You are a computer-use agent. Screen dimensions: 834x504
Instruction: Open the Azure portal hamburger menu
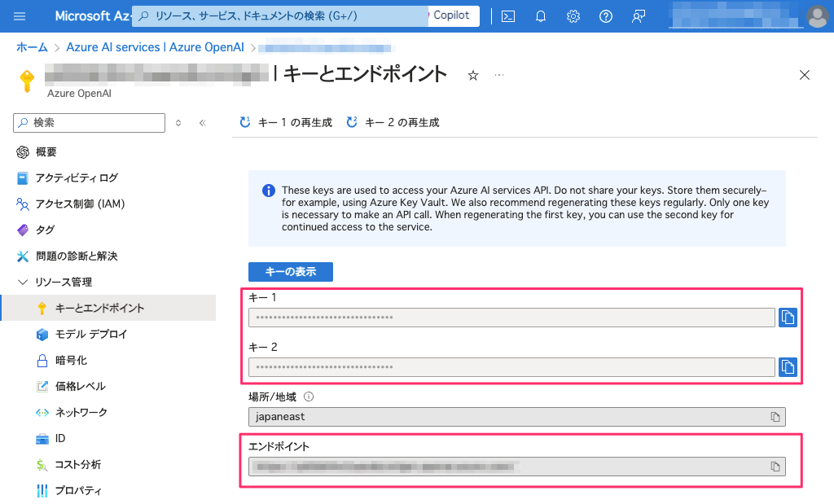pyautogui.click(x=20, y=16)
